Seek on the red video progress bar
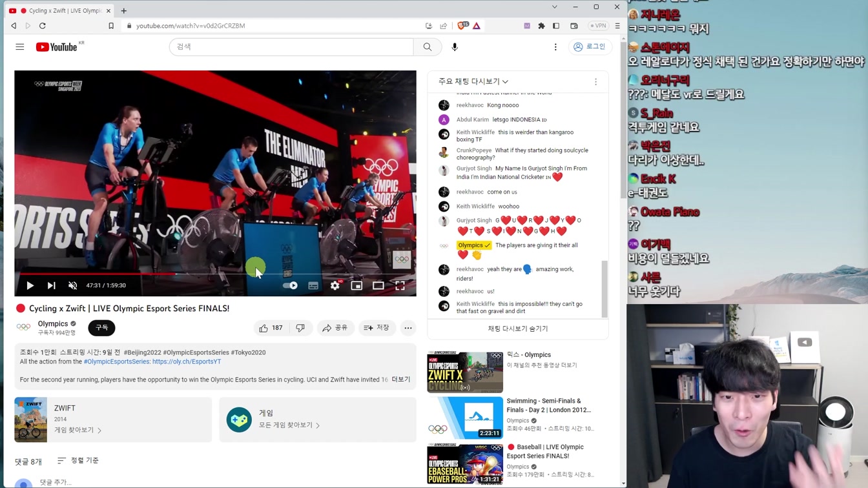Screen dimensions: 868x488 [x=215, y=274]
